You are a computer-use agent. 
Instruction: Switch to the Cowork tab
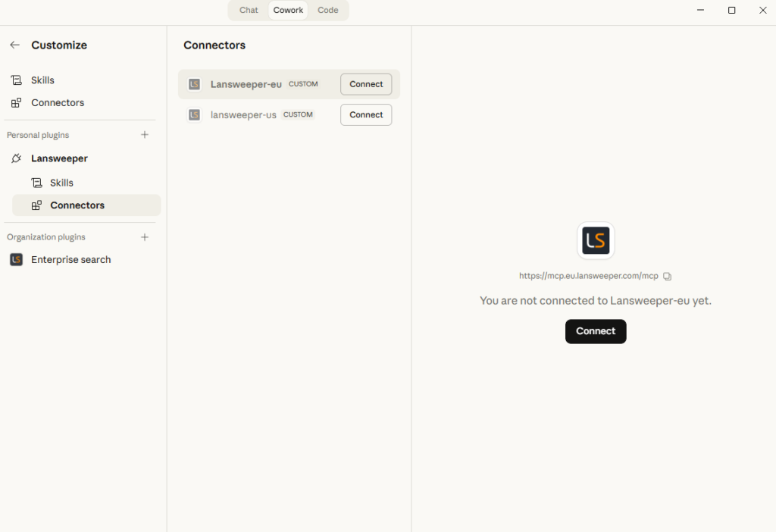[x=288, y=10]
